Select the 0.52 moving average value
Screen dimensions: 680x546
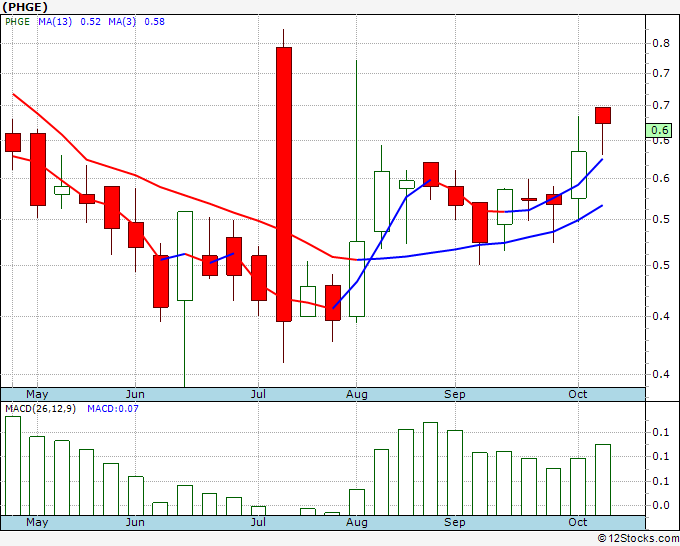90,22
